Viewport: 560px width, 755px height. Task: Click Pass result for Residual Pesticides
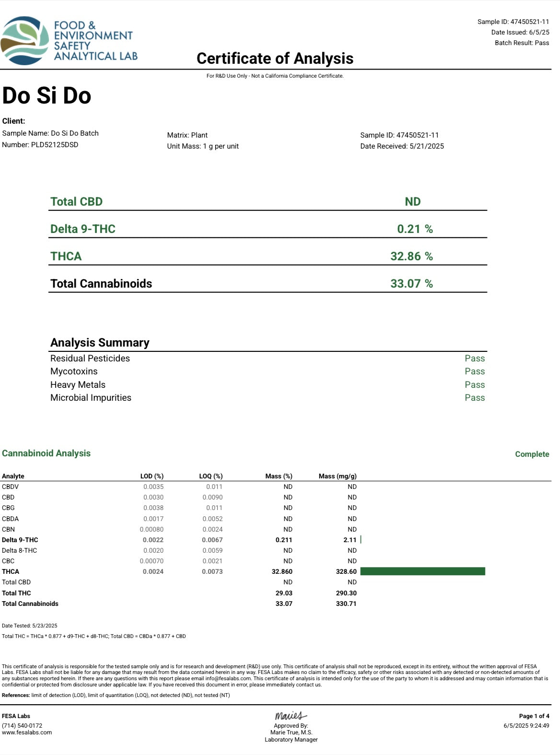(474, 359)
